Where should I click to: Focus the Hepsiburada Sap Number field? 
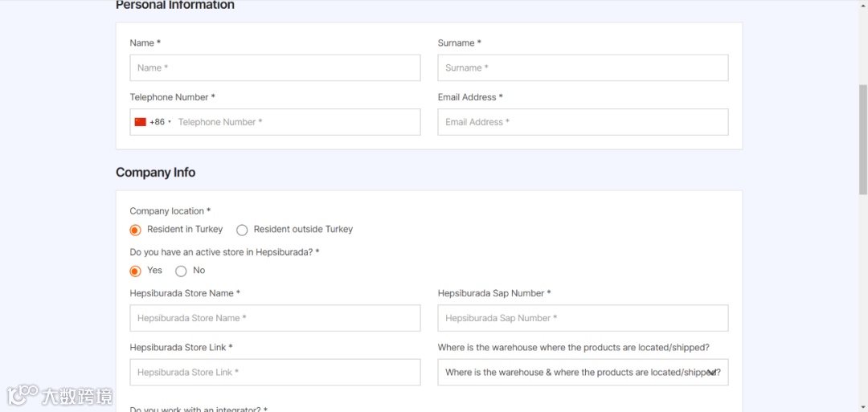[583, 318]
